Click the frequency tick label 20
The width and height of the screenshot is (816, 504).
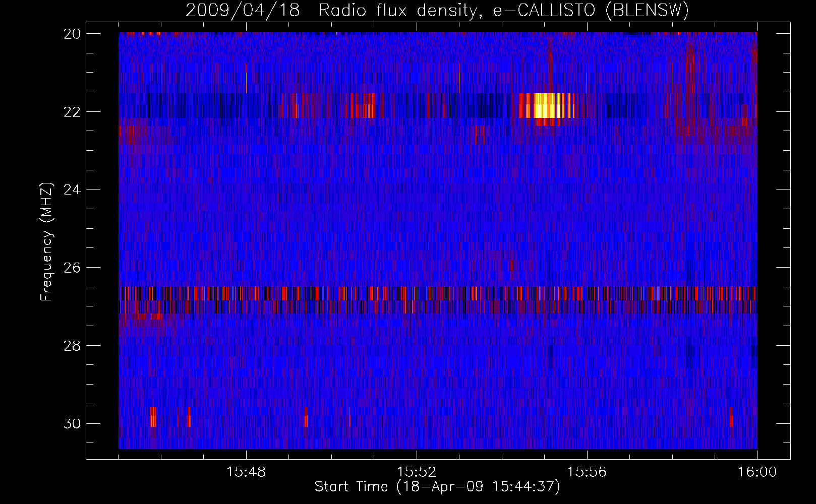72,34
